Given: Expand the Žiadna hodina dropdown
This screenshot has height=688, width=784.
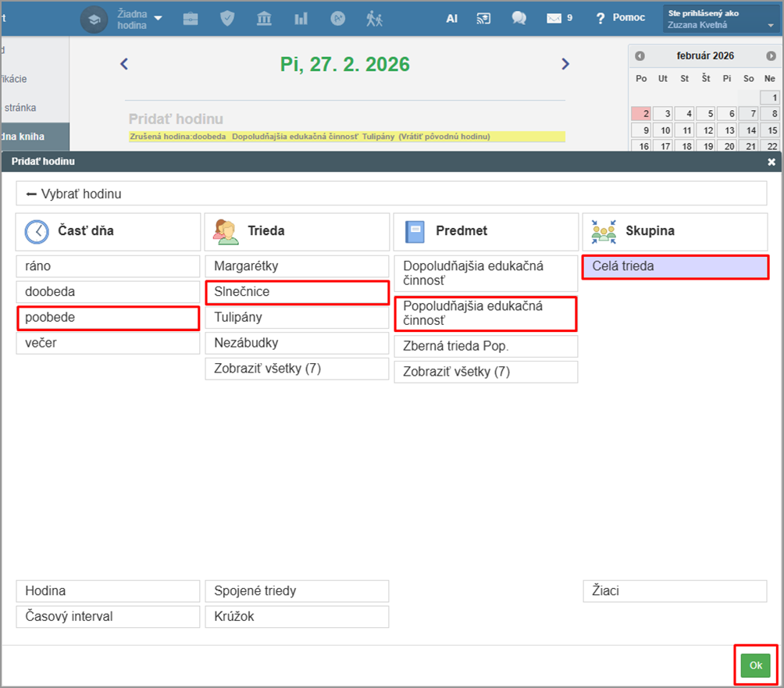Looking at the screenshot, I should (x=139, y=18).
